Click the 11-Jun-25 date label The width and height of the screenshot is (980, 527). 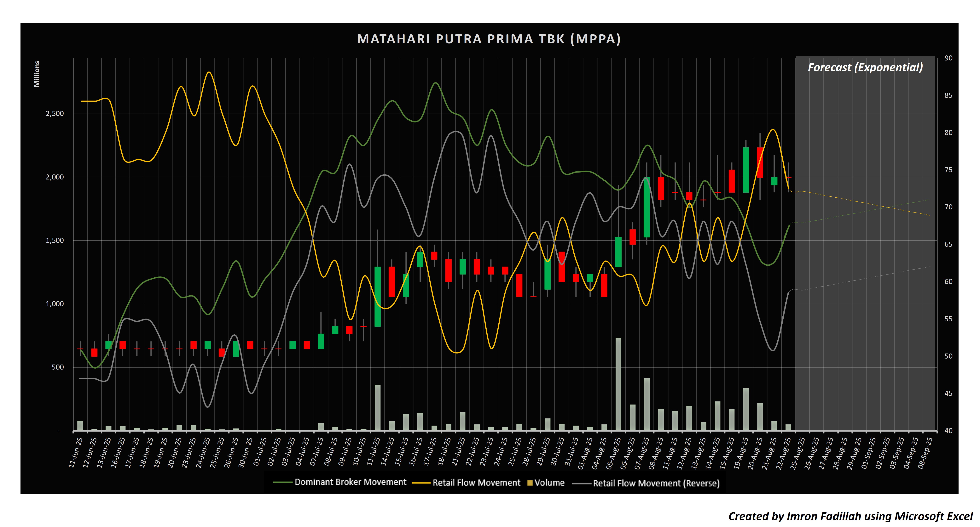75,452
